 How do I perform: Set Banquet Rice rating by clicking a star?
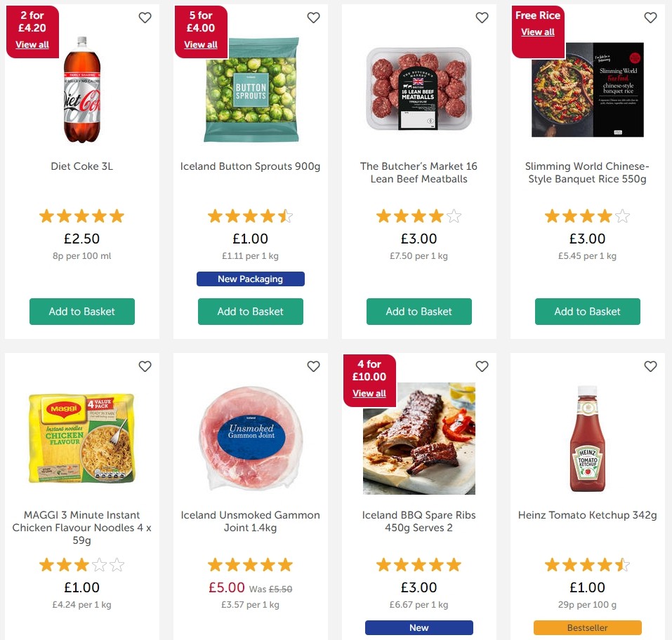[x=587, y=216]
